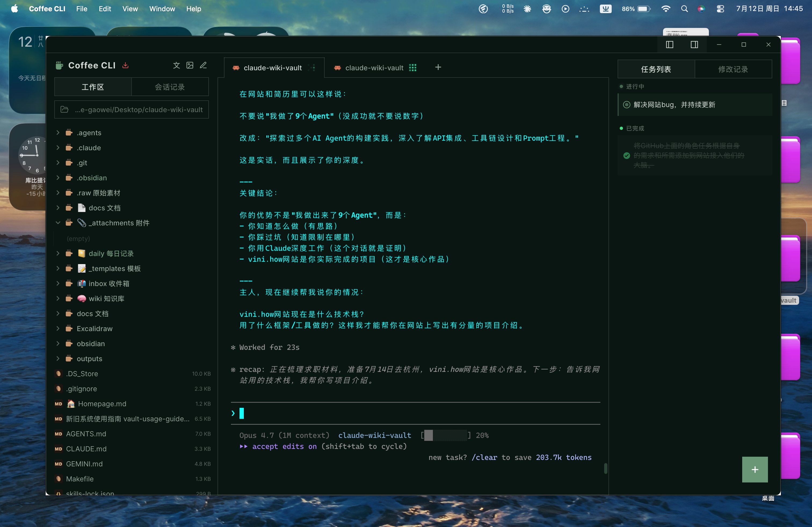Switch to the 工作区 tab
The image size is (812, 527).
[93, 87]
